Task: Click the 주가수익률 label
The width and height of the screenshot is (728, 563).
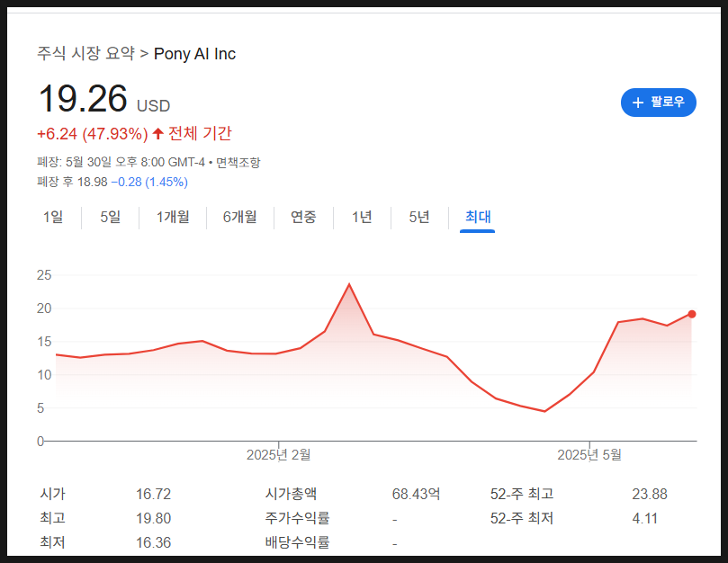Action: coord(297,518)
